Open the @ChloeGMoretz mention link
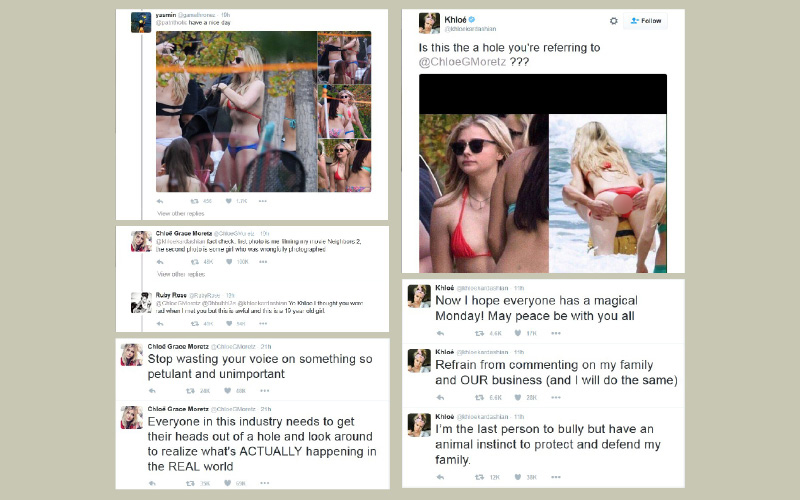800x500 pixels. tap(462, 62)
